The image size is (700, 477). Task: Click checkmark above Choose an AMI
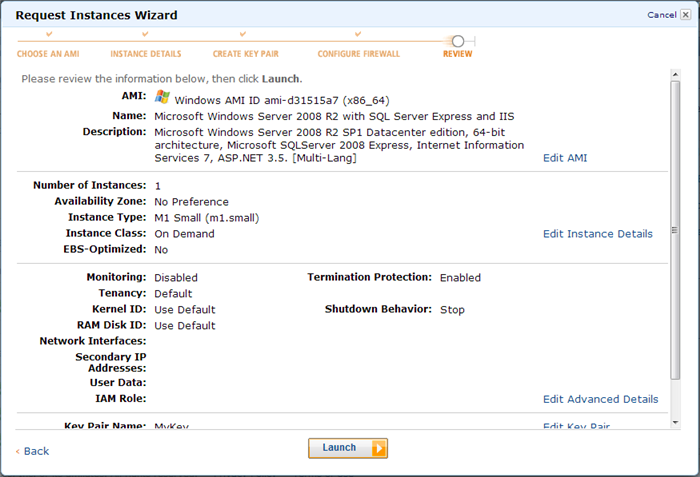[49, 34]
